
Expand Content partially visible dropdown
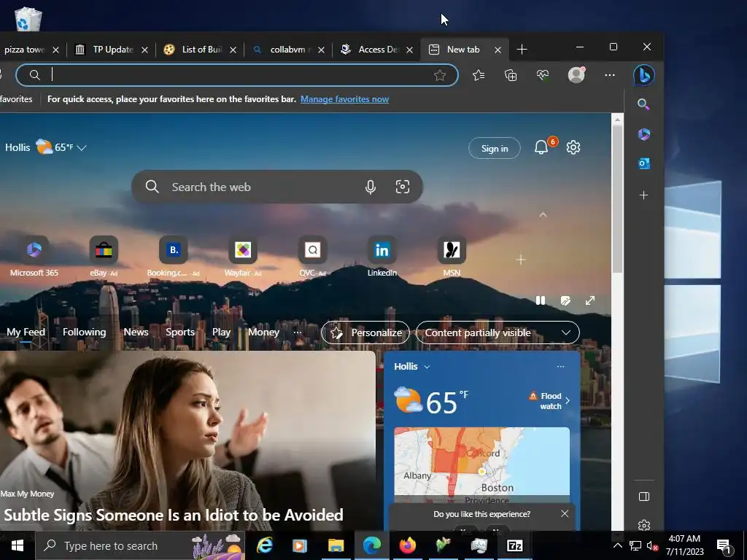(x=498, y=332)
